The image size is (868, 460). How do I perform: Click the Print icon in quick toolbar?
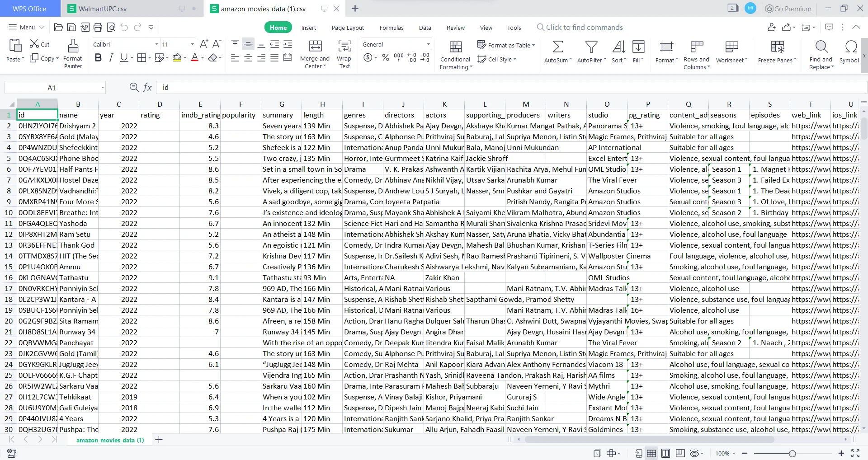coord(98,28)
